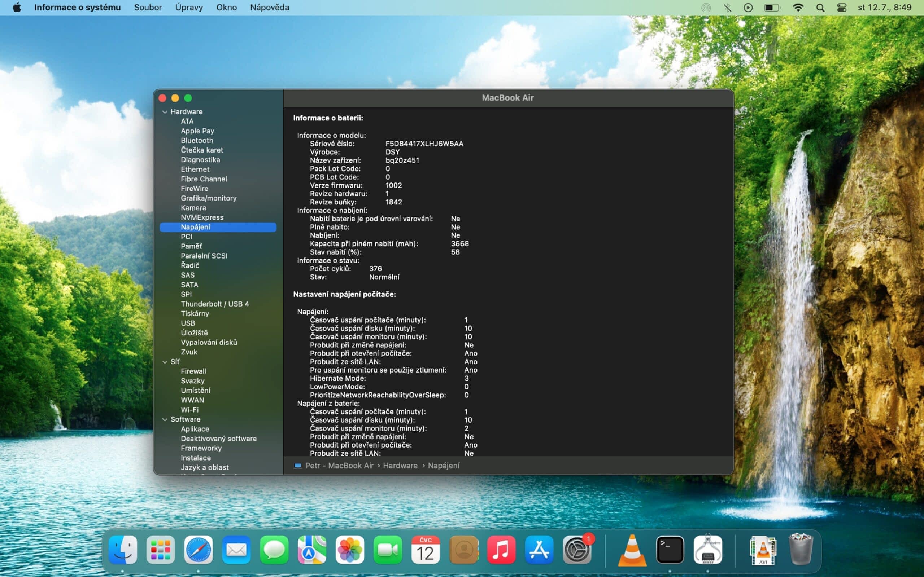Click the Safari compass icon

point(198,550)
